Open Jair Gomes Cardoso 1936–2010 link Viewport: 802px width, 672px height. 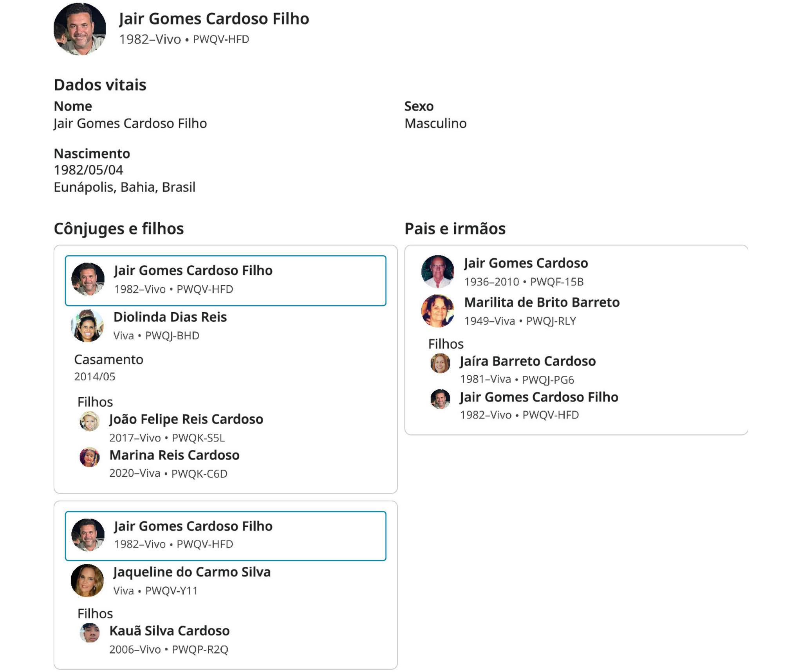pos(526,263)
